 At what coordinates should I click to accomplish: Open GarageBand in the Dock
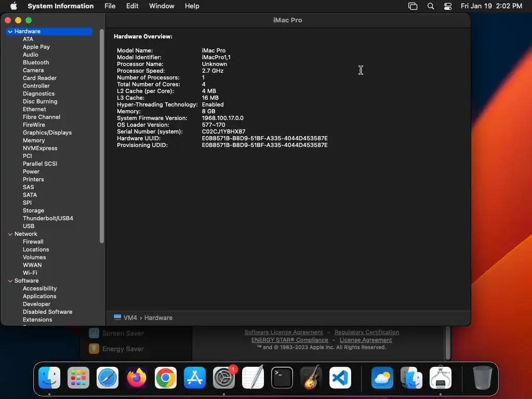tap(311, 378)
